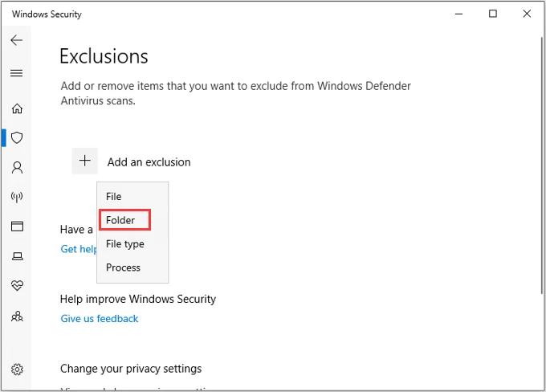Open App & browser control icon

click(17, 227)
